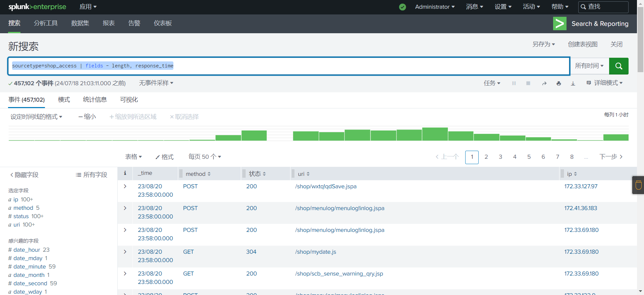The image size is (644, 295).
Task: Click the 创建表视图 button
Action: click(x=582, y=44)
